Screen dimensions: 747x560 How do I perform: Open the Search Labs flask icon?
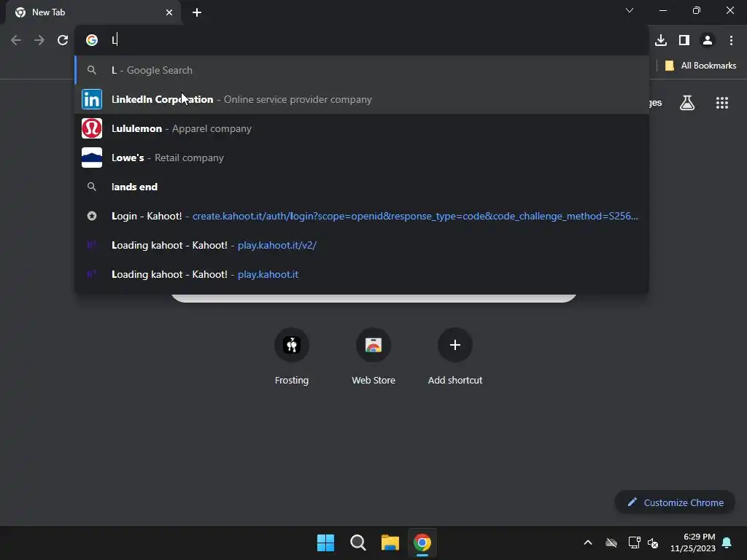pyautogui.click(x=687, y=103)
